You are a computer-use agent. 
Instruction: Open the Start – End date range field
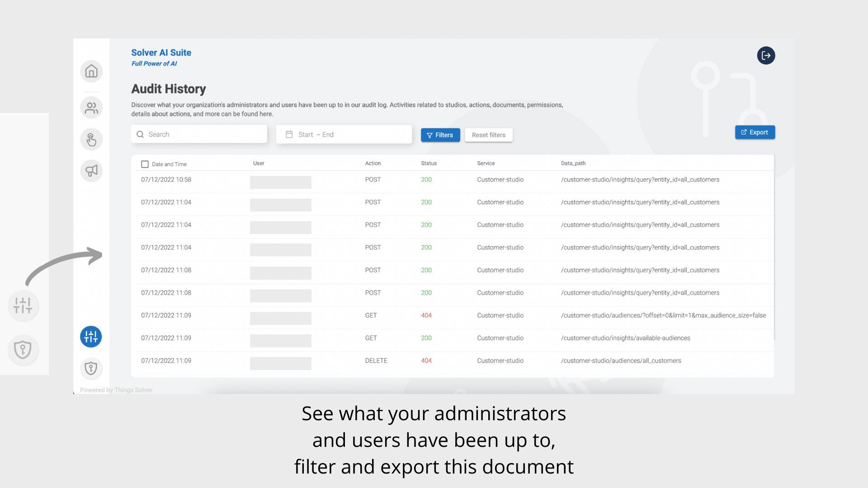pyautogui.click(x=344, y=134)
